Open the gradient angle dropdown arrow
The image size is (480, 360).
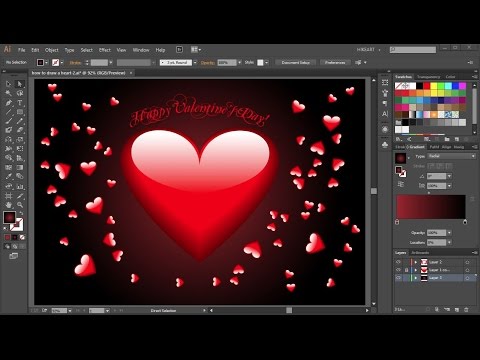tap(449, 176)
